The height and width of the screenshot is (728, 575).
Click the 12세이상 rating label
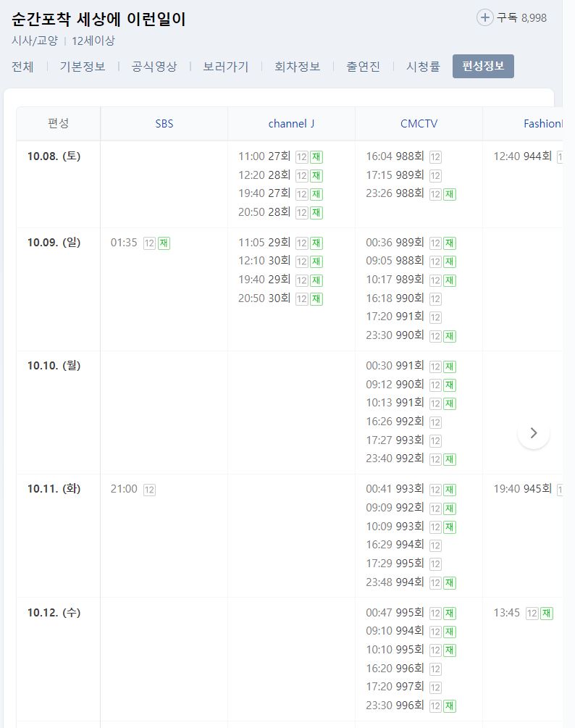click(x=93, y=41)
